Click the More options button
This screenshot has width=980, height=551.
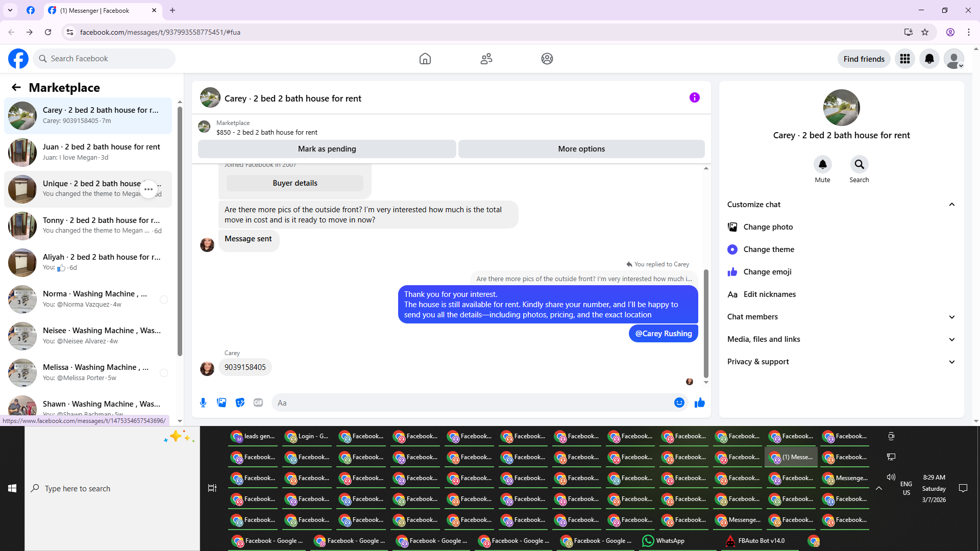[581, 149]
